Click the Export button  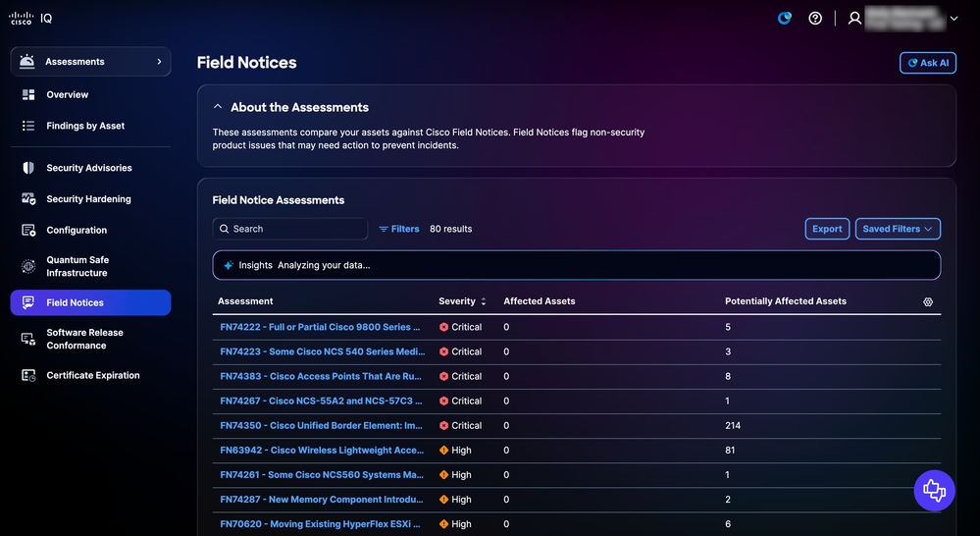(x=827, y=229)
